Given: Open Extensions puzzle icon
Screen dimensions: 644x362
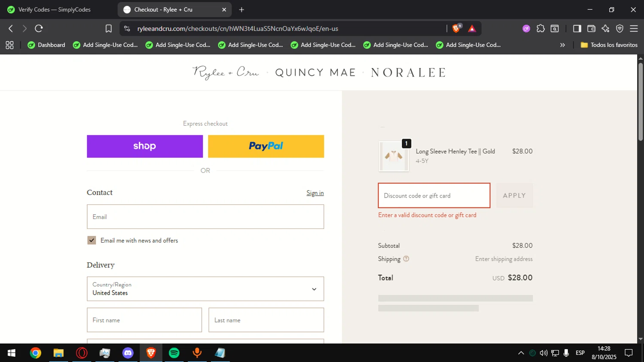Looking at the screenshot, I should [x=541, y=28].
